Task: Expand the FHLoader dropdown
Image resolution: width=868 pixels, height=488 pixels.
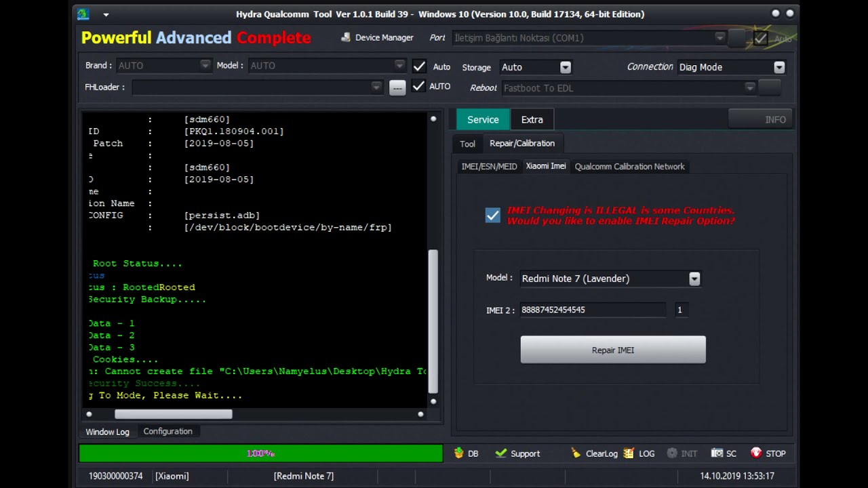Action: [x=376, y=87]
